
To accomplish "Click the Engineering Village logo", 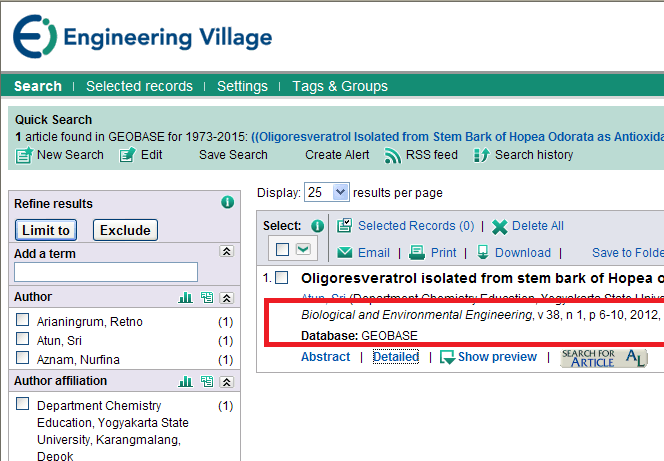I will (x=143, y=36).
